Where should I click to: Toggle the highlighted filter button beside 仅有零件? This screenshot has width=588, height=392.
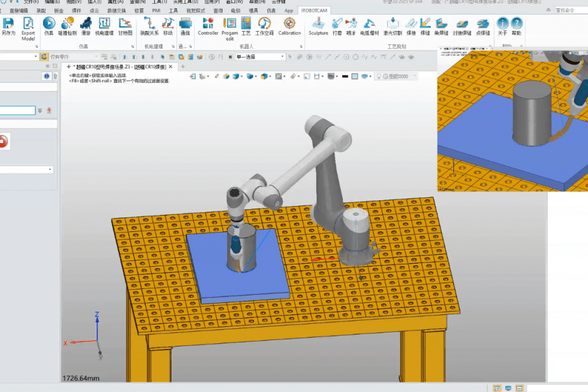(x=44, y=57)
